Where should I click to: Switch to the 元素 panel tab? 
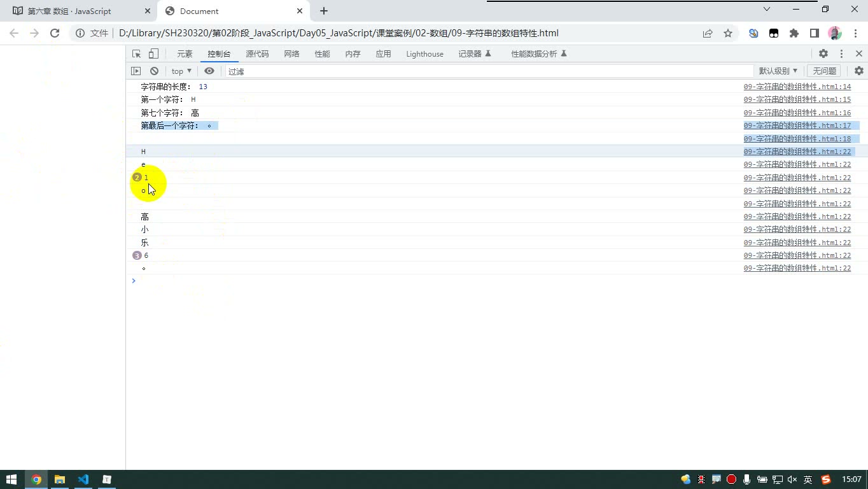click(185, 54)
